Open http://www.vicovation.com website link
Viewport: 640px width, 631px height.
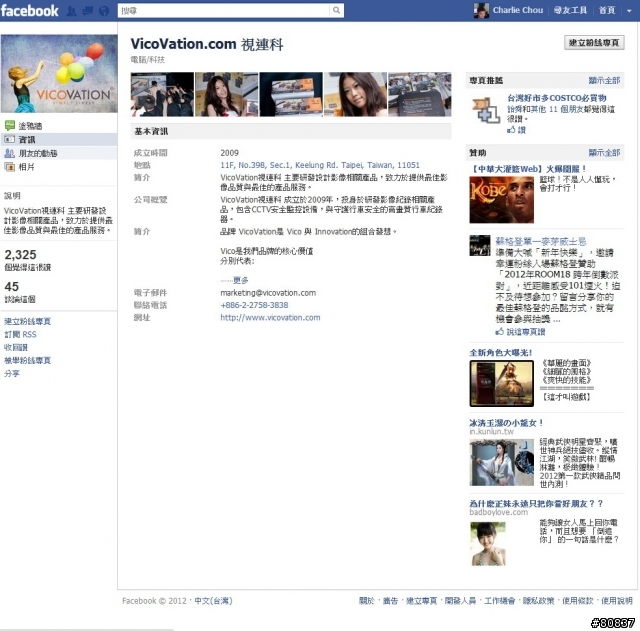270,317
